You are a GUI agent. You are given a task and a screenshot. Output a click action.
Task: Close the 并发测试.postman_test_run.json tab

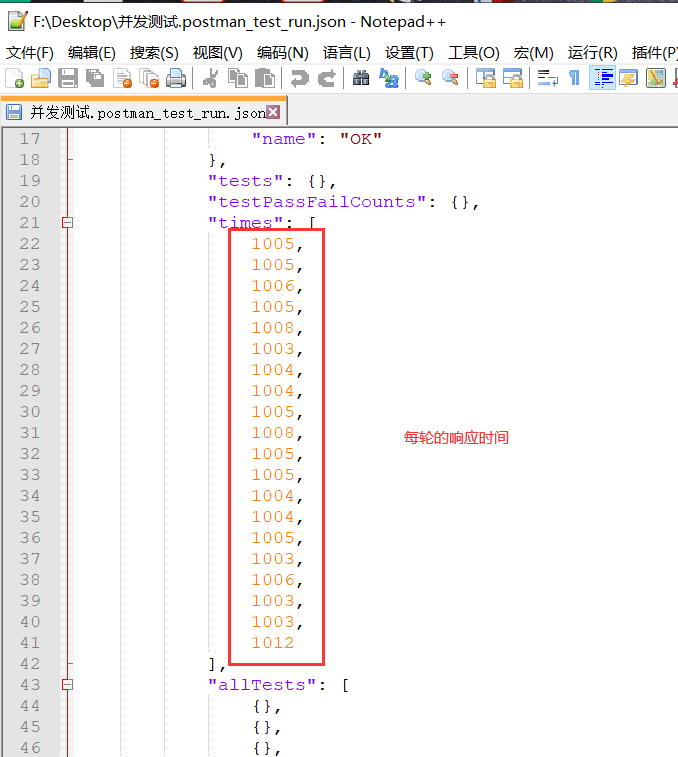(273, 112)
